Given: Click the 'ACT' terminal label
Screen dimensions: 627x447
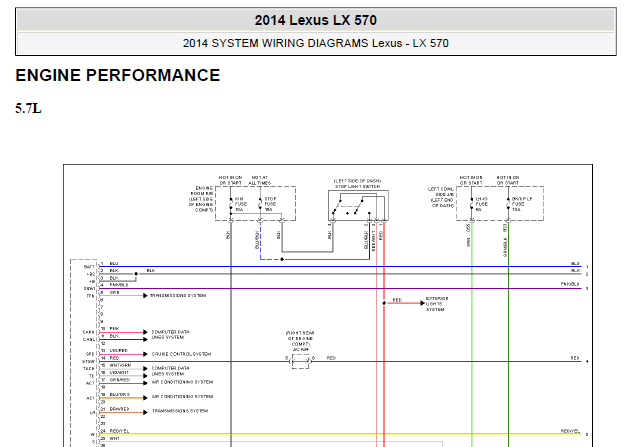Looking at the screenshot, I should click(x=90, y=383).
